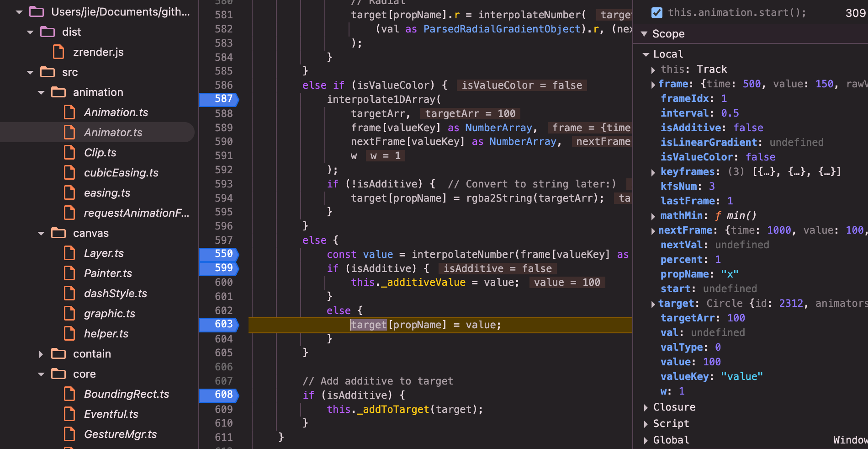Click the highlighted target[propName] = value line
Image resolution: width=868 pixels, height=449 pixels.
[425, 325]
